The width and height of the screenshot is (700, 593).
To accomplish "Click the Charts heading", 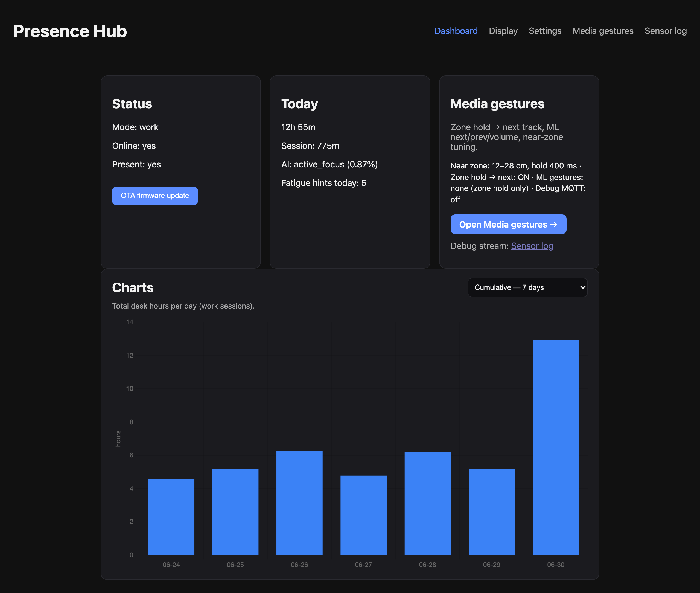I will pyautogui.click(x=133, y=288).
